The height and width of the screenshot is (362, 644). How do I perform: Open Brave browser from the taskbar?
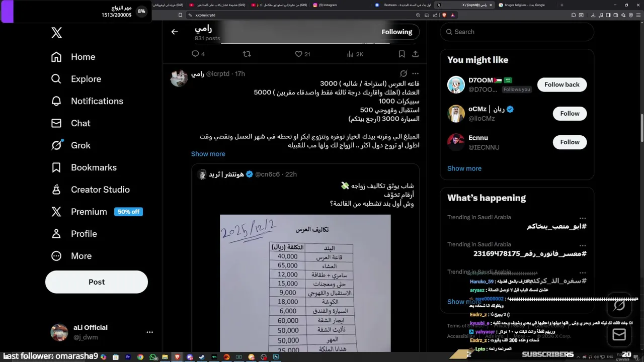click(178, 357)
